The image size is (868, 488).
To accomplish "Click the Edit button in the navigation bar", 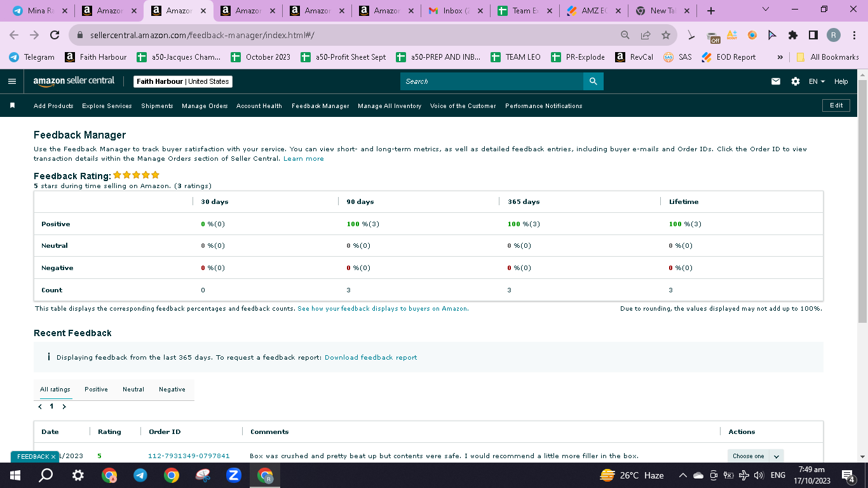I will [x=836, y=105].
